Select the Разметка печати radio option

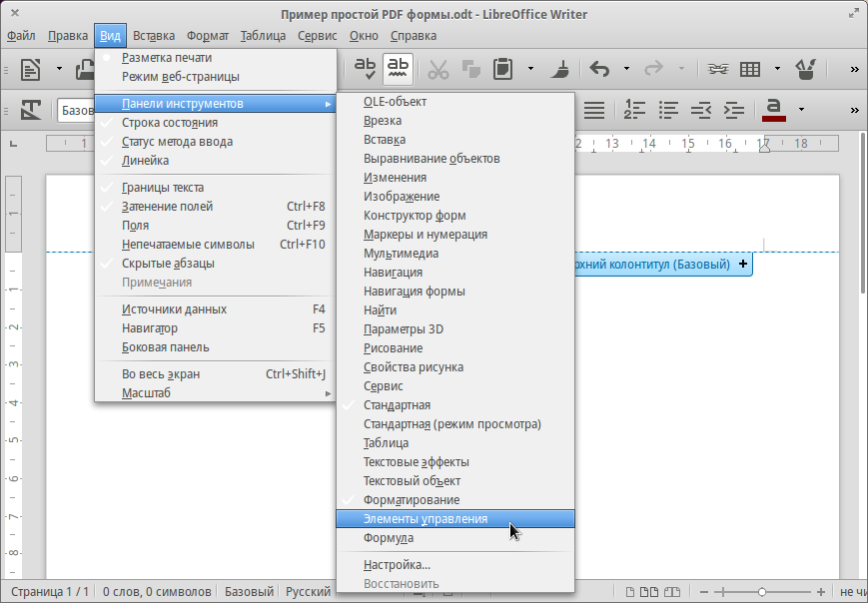pos(216,58)
